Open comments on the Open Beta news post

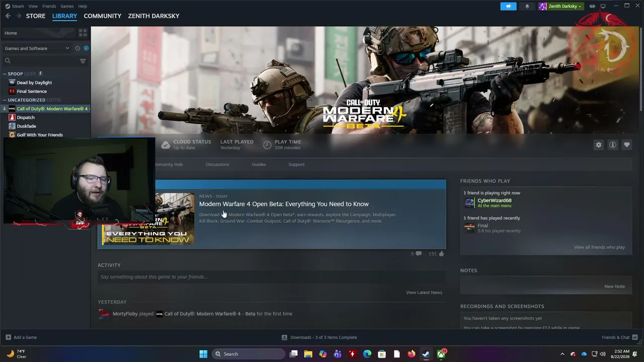419,254
